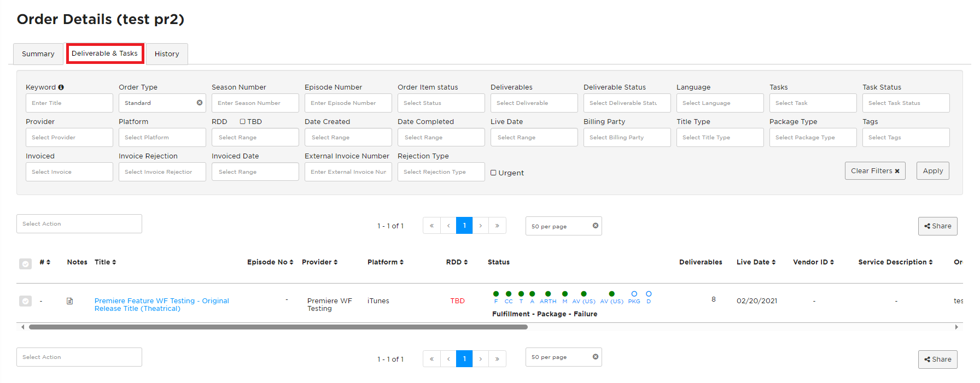This screenshot has width=980, height=383.
Task: Open the Platform filter dropdown
Action: [x=162, y=137]
